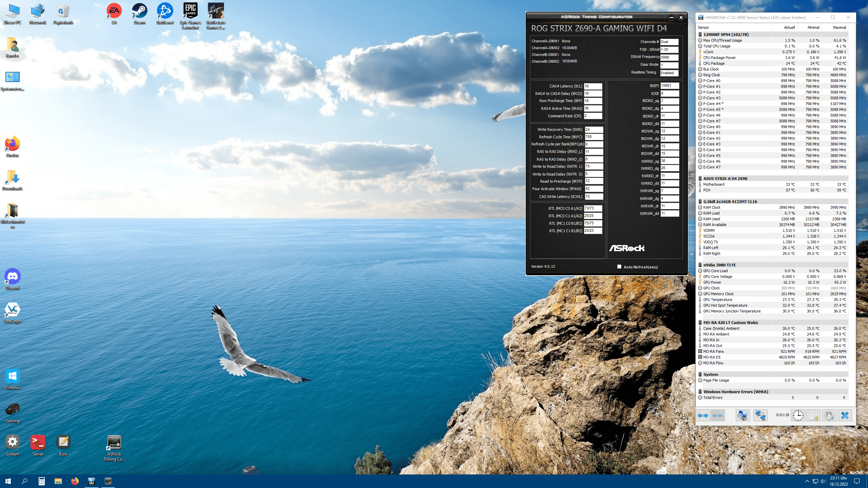Select VeraCrypt desktop icon
This screenshot has height=488, width=868.
tap(13, 312)
